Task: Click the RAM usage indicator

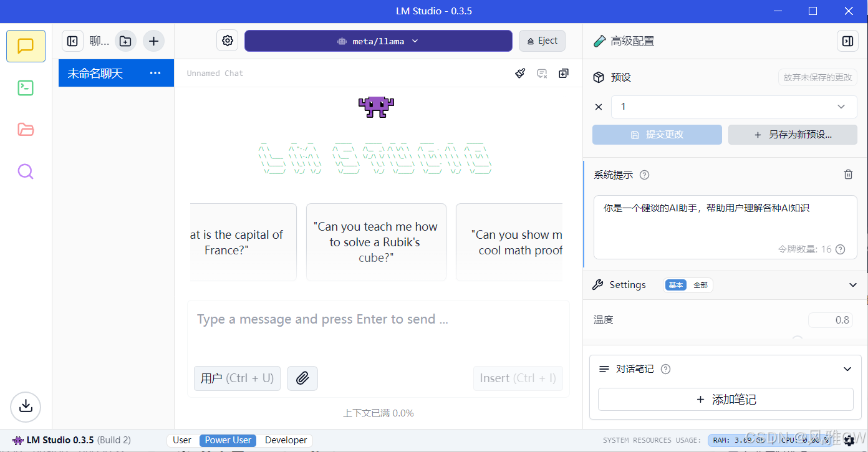Action: [x=740, y=440]
